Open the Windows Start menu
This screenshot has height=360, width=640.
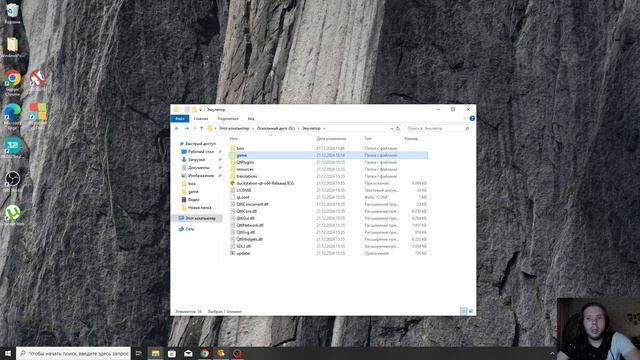click(x=8, y=353)
